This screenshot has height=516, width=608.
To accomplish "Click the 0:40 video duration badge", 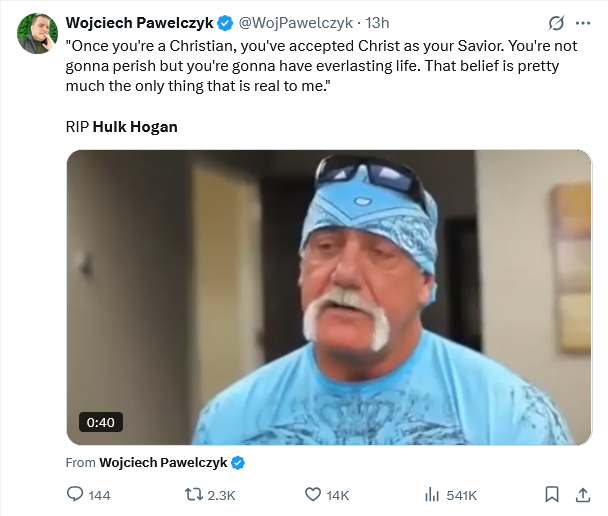I will pos(101,422).
